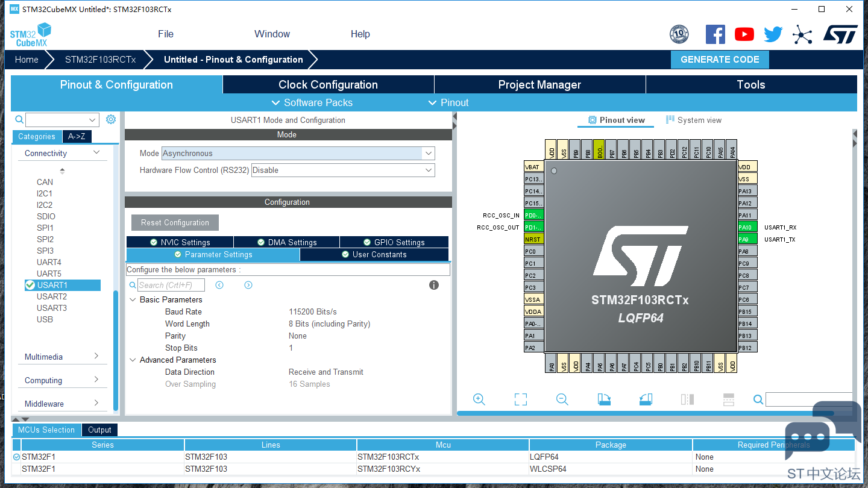Click the Reset Configuration button

[175, 223]
